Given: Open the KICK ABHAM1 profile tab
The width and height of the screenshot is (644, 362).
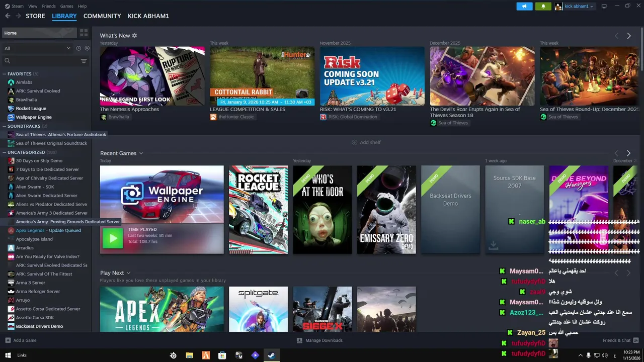Looking at the screenshot, I should click(148, 16).
